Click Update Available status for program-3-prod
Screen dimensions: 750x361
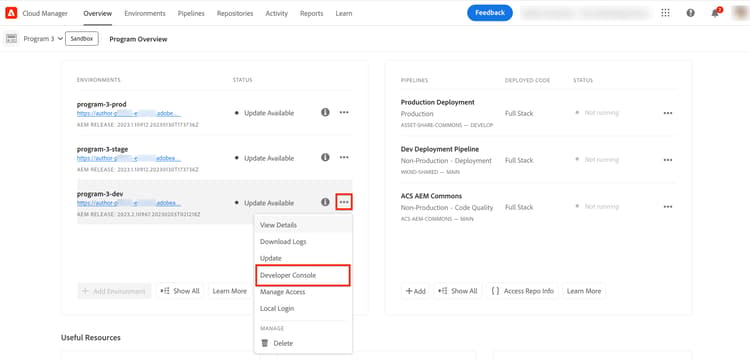pyautogui.click(x=269, y=113)
